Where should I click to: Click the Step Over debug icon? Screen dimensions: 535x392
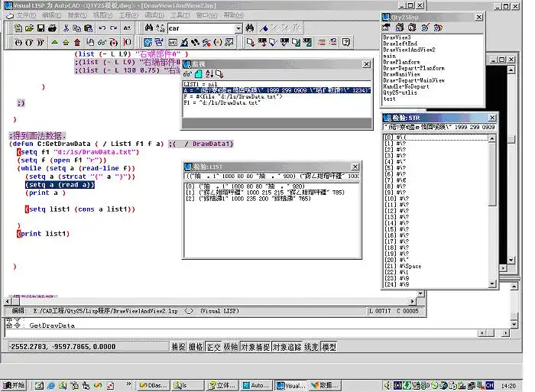[x=30, y=42]
